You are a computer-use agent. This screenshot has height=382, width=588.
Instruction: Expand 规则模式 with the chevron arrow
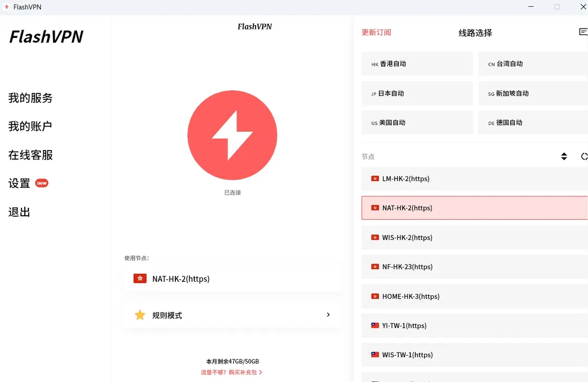coord(328,315)
